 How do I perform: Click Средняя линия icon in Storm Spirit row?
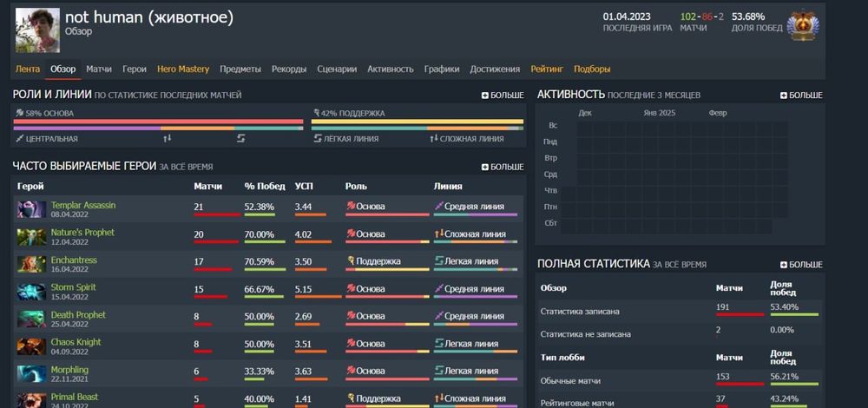pos(439,288)
